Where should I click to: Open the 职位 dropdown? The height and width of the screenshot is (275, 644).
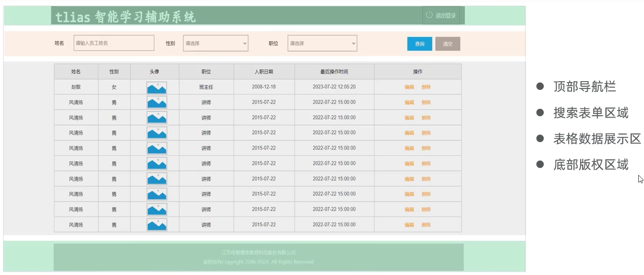[x=322, y=43]
